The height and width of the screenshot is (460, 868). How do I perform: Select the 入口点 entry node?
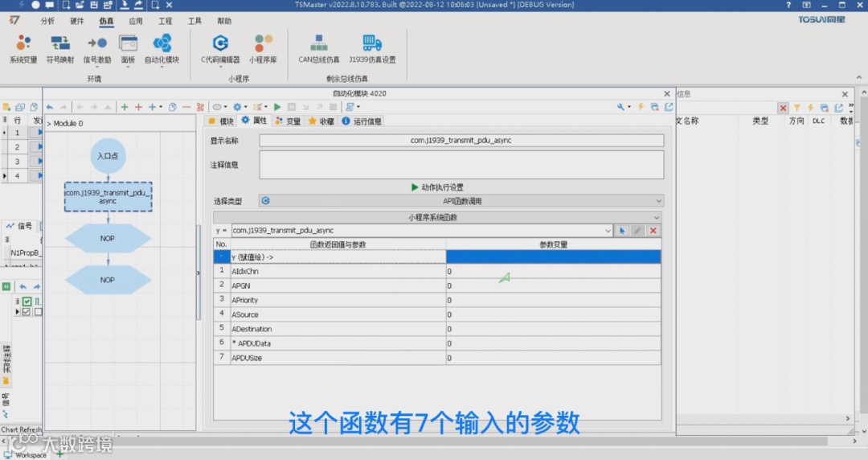tap(108, 156)
